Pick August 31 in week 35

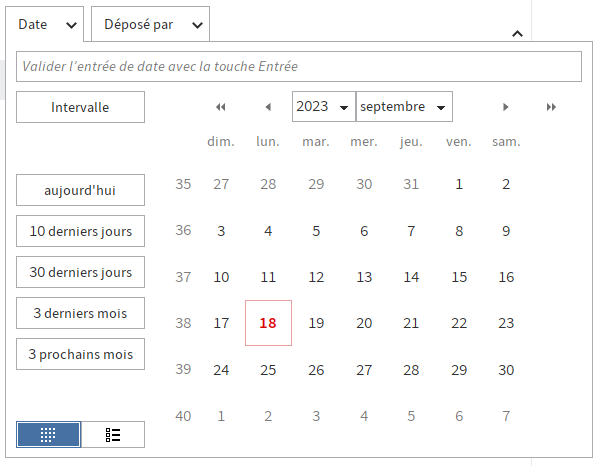[x=411, y=184]
